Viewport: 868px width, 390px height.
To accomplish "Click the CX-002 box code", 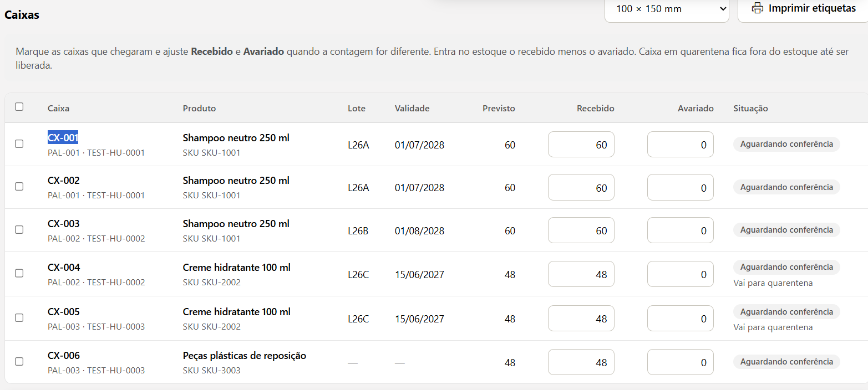I will pyautogui.click(x=64, y=181).
